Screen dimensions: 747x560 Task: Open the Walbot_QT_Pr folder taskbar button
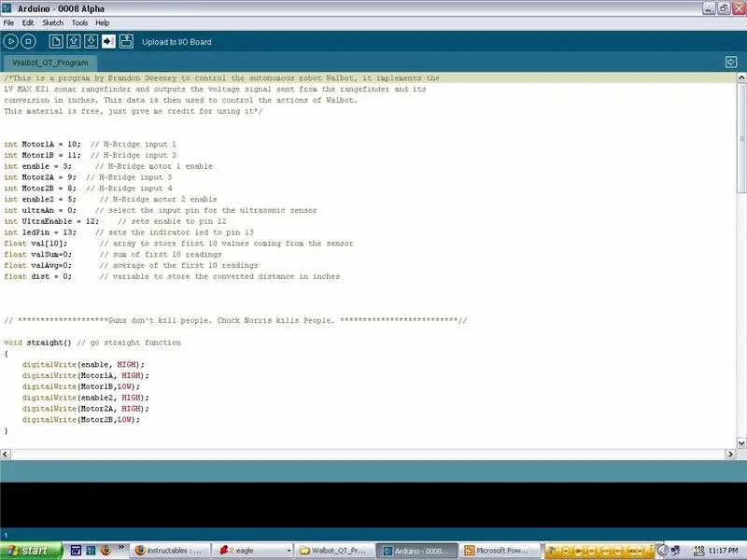334,551
